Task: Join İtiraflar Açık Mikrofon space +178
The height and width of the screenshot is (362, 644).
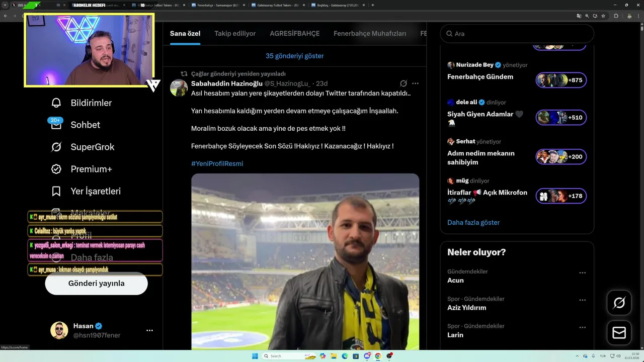Action: pyautogui.click(x=561, y=196)
